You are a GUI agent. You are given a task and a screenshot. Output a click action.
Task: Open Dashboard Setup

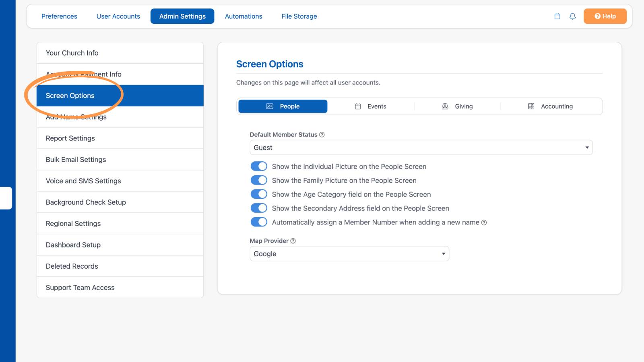120,245
